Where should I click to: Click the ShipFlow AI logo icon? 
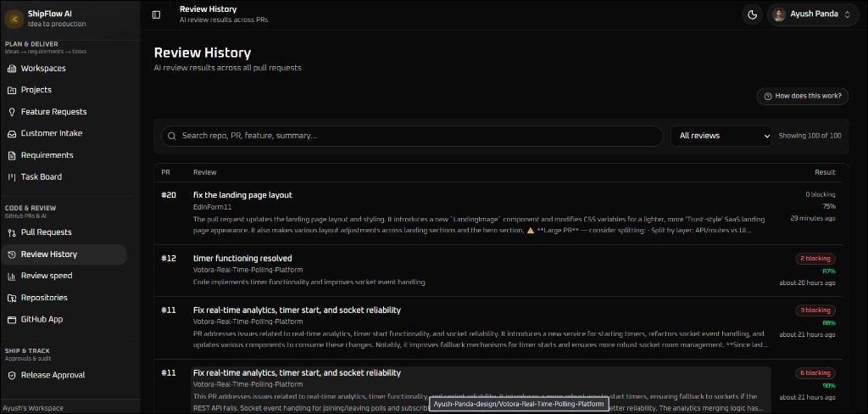(x=14, y=19)
